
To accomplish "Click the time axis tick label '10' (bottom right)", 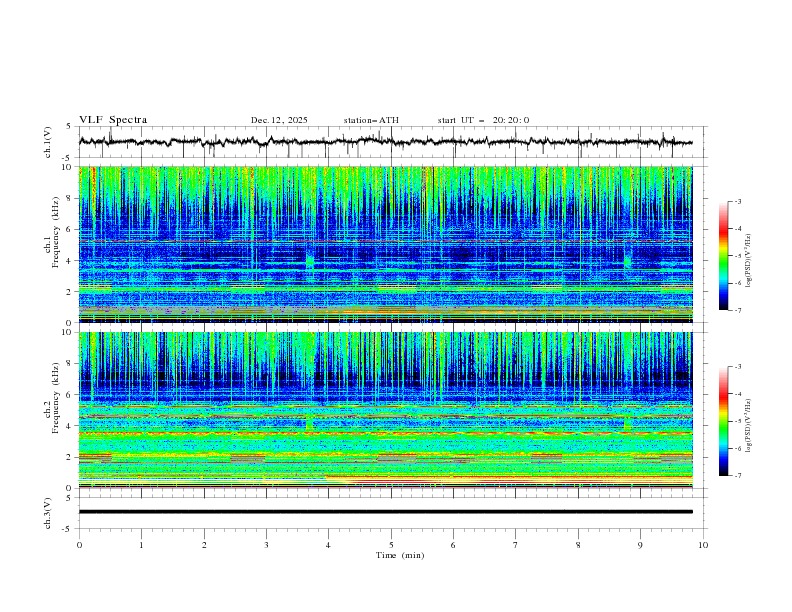I will [703, 545].
